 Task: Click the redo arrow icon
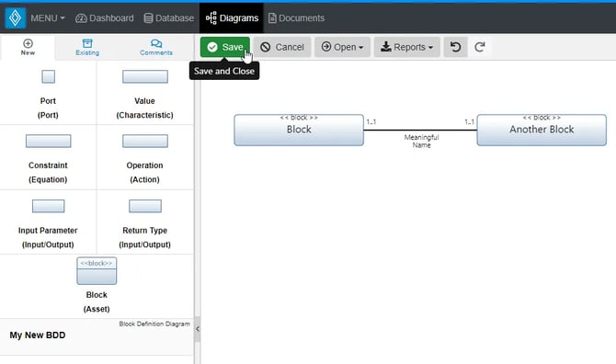(479, 47)
